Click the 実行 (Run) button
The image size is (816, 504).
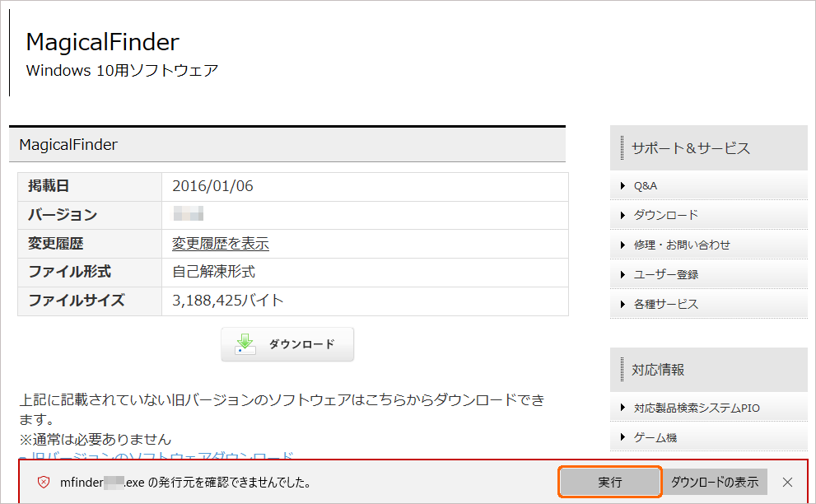pyautogui.click(x=610, y=482)
